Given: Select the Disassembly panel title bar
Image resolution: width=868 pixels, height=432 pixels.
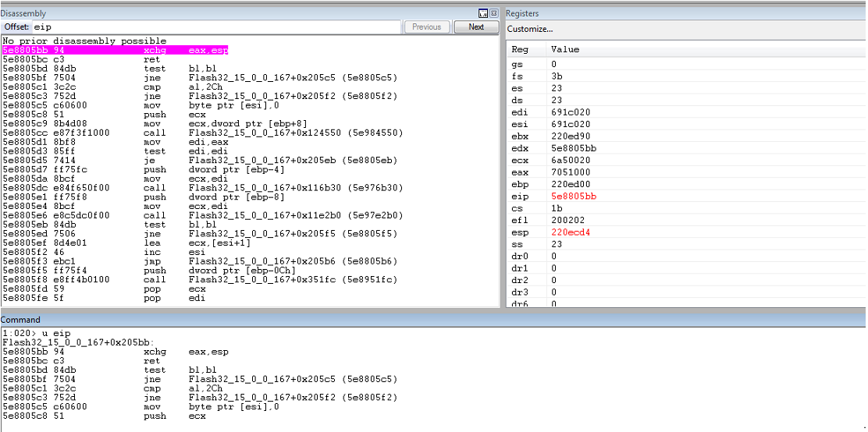Looking at the screenshot, I should (238, 13).
